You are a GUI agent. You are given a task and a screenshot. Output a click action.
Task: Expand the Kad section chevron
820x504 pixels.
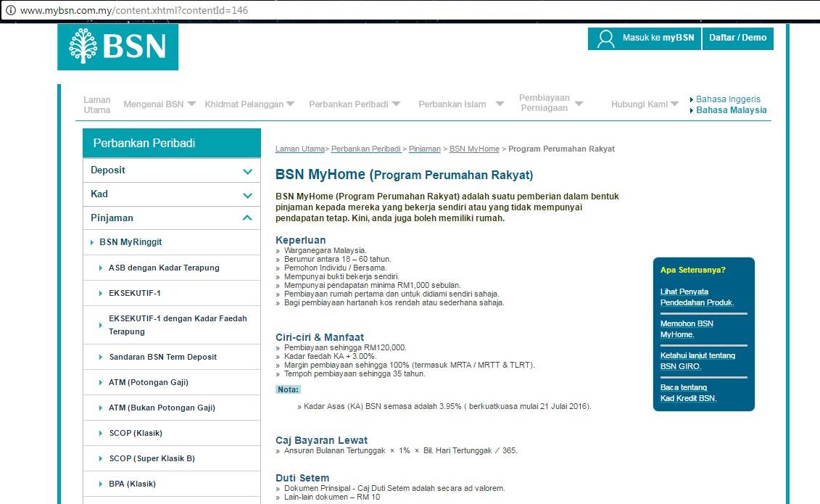247,196
